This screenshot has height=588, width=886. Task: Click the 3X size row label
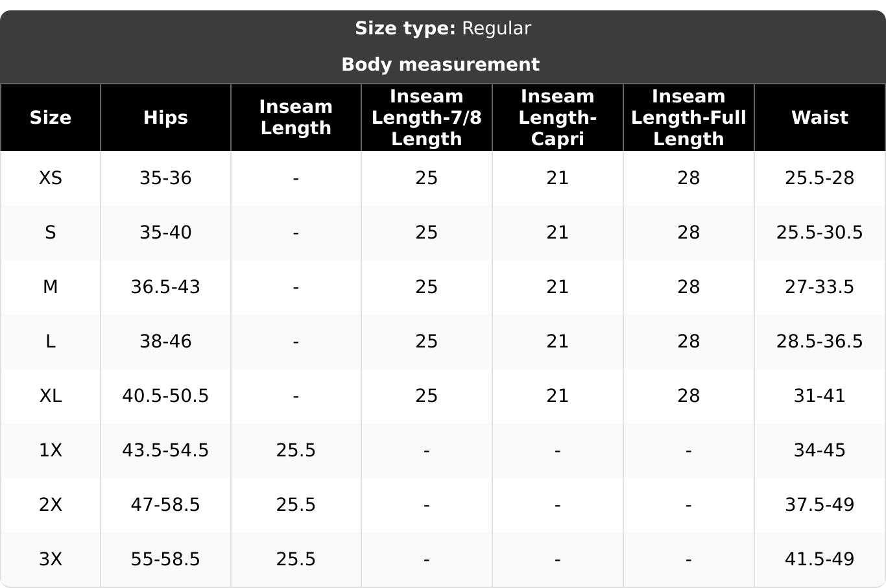[x=51, y=559]
